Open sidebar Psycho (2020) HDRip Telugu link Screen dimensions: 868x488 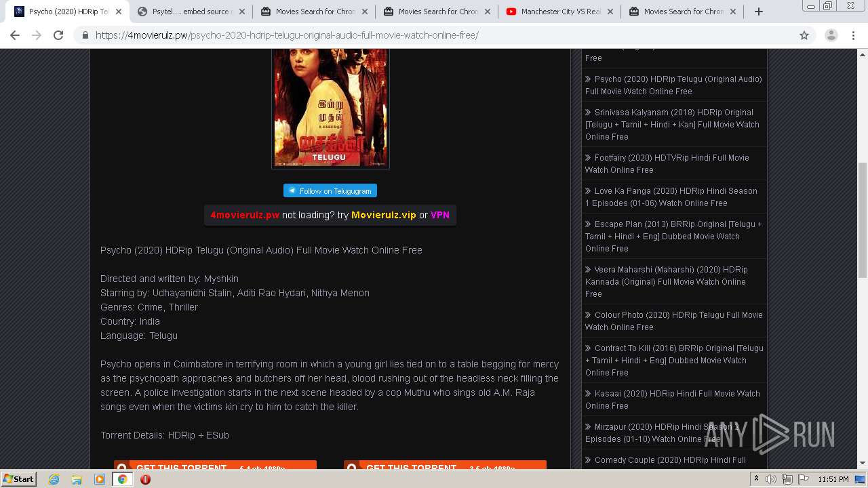[x=673, y=85]
